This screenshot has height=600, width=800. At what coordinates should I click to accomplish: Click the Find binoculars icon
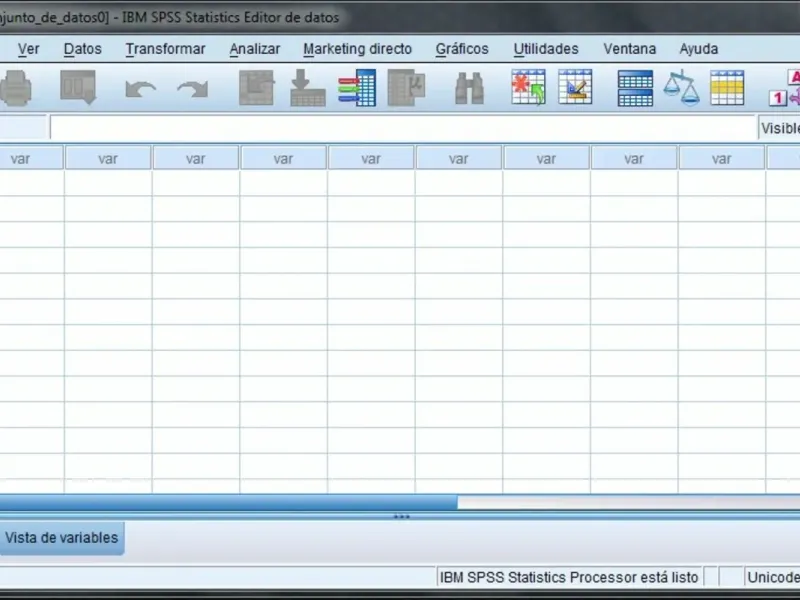[469, 88]
